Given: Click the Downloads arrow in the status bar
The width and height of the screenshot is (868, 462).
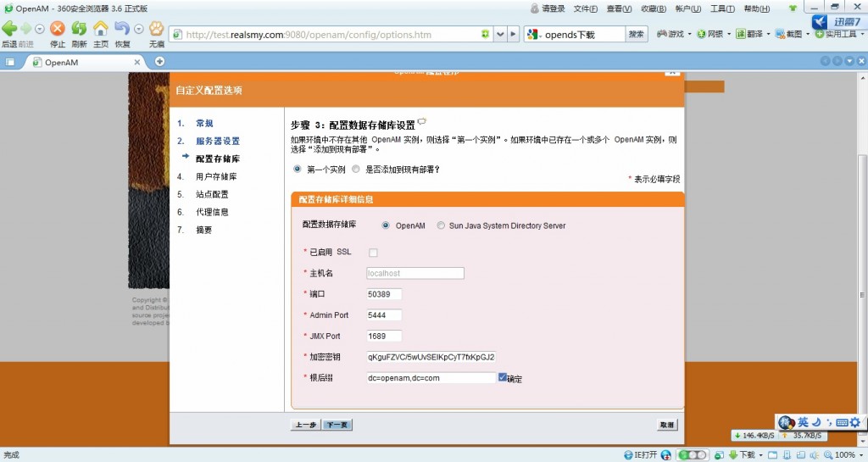Looking at the screenshot, I should 733,455.
